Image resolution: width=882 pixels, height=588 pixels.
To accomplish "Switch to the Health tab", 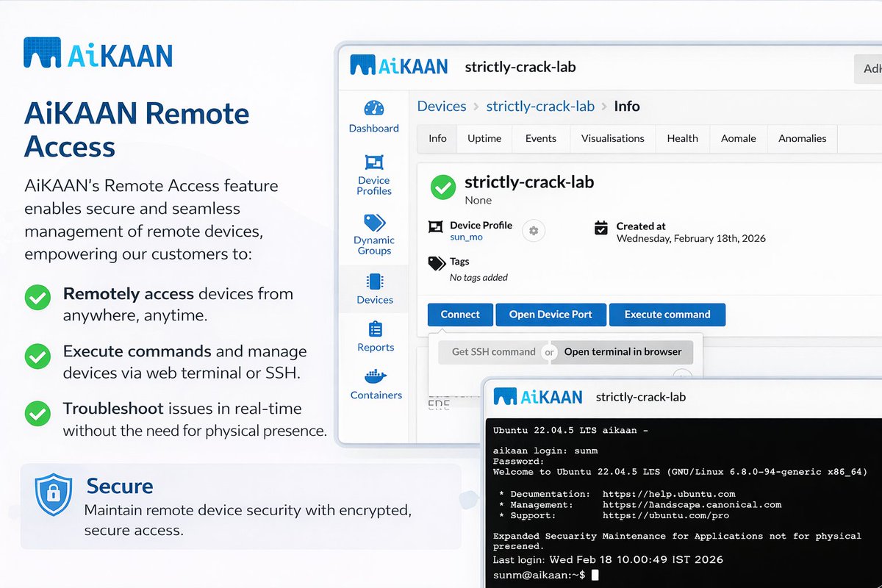I will click(683, 138).
